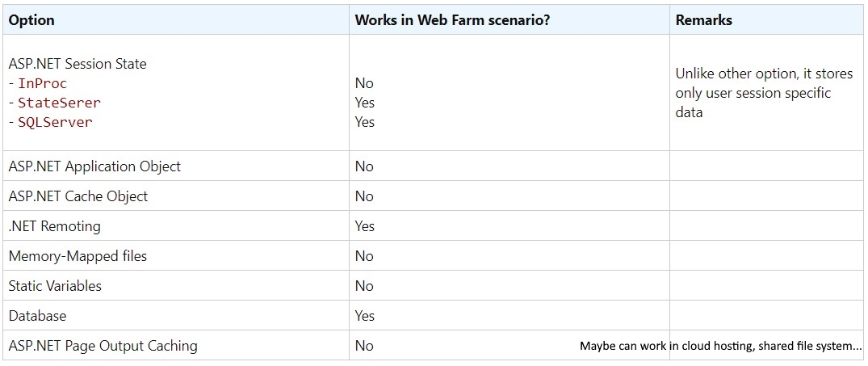
Task: Click the "Option" column header
Action: [x=31, y=20]
